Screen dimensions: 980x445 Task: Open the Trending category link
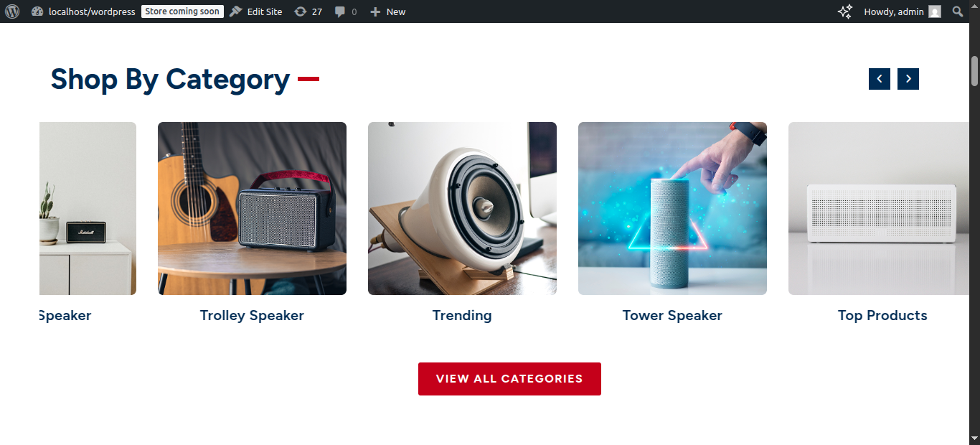(x=462, y=316)
